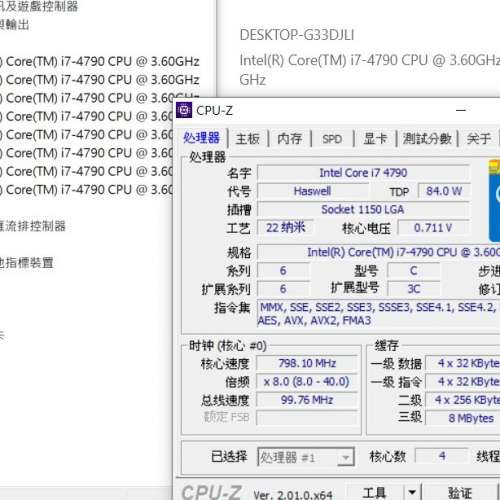Minimize the CPU-Z window
Viewport: 500px width, 500px height.
pyautogui.click(x=461, y=110)
